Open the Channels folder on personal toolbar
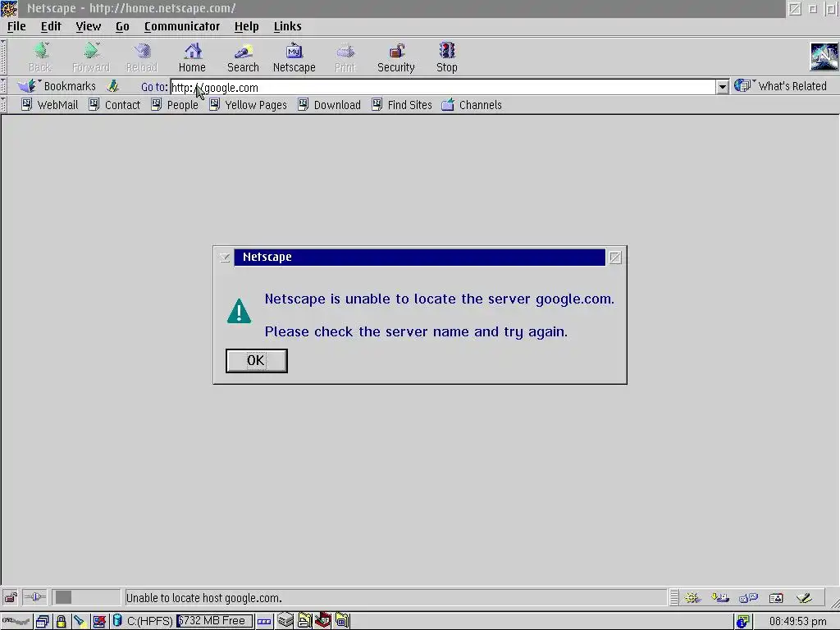The image size is (840, 630). coord(472,105)
